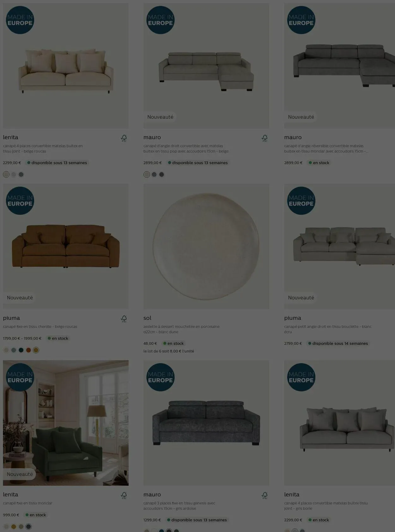This screenshot has width=395, height=532.
Task: Select middle grey swatch under mauro beige
Action: pyautogui.click(x=154, y=174)
